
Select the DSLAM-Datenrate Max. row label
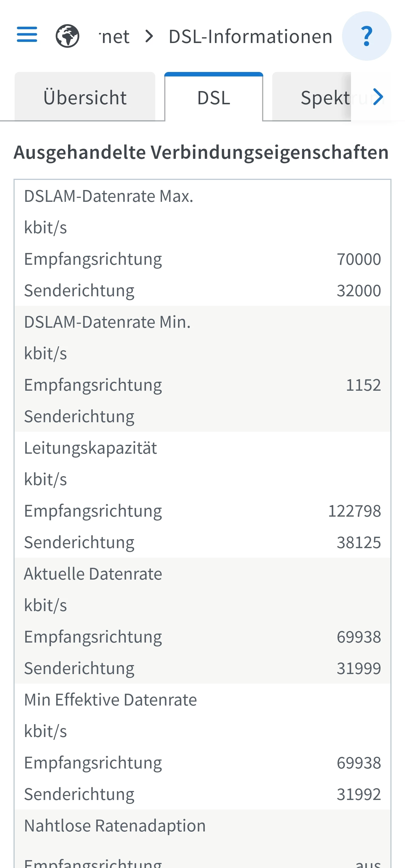(109, 196)
